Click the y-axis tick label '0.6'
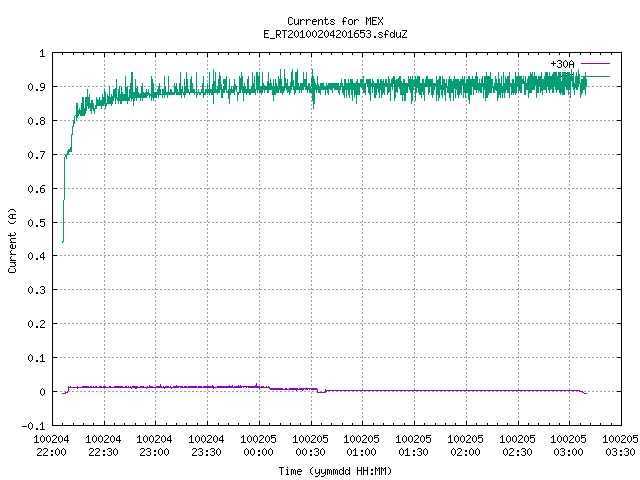The width and height of the screenshot is (640, 480). tap(36, 189)
